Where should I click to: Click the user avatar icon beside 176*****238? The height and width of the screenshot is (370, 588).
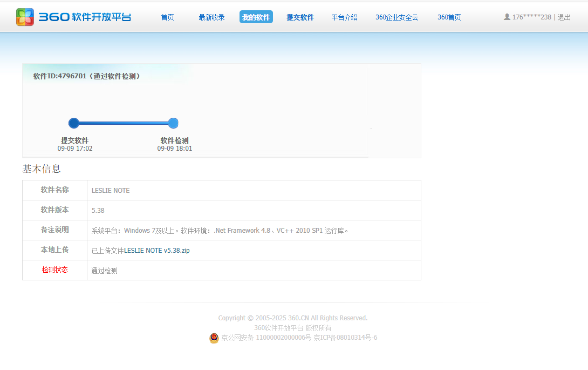507,17
